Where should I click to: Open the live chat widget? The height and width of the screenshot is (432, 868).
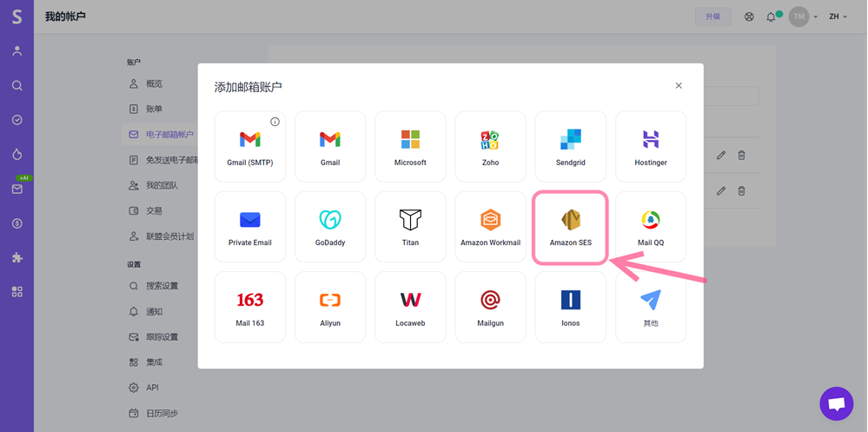point(836,403)
